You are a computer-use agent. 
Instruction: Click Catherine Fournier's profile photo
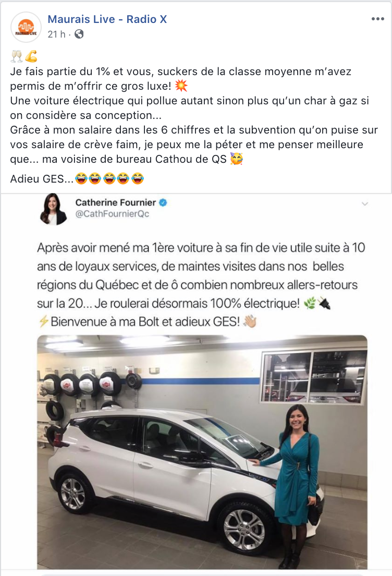[53, 209]
